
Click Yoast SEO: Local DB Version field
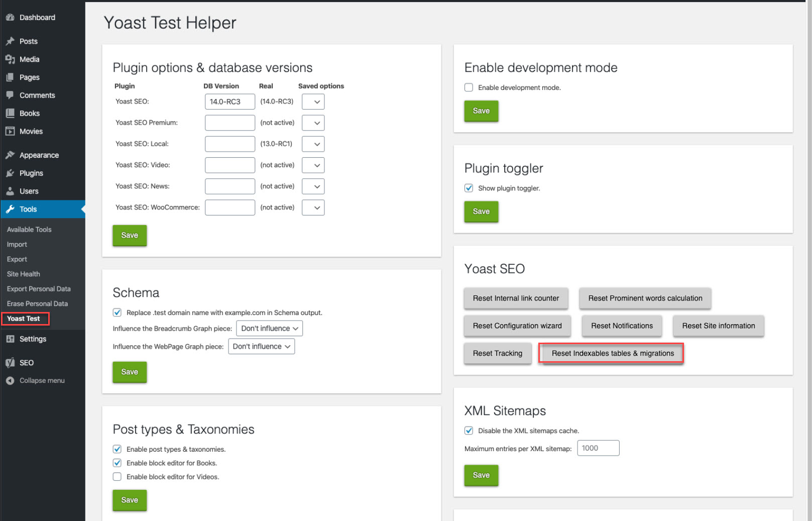pyautogui.click(x=230, y=144)
